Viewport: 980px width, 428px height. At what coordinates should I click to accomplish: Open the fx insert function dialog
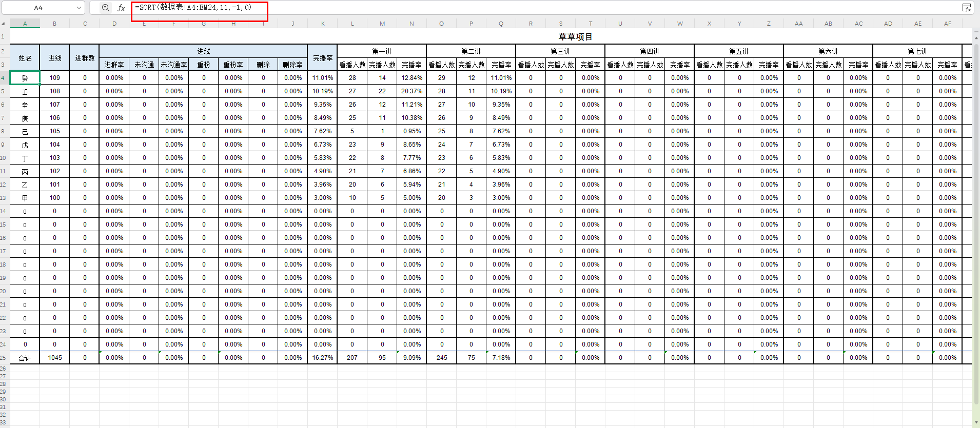point(121,8)
